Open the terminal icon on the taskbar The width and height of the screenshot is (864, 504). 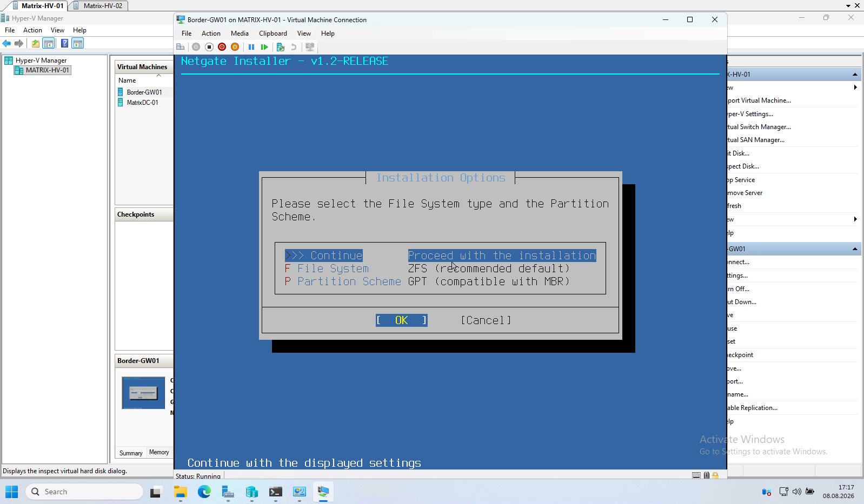(275, 492)
